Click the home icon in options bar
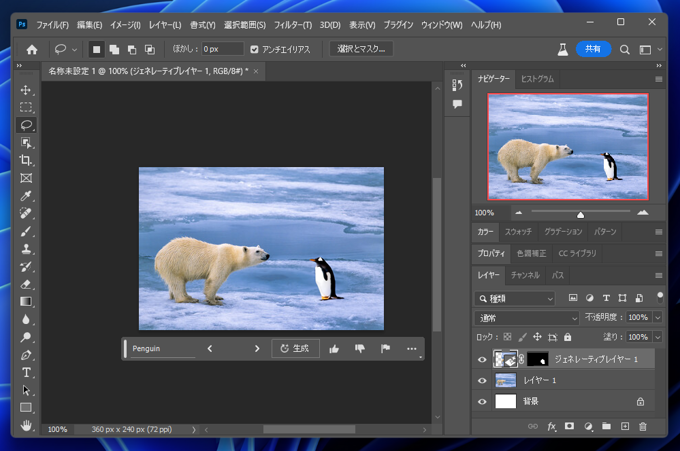The image size is (680, 451). point(32,48)
